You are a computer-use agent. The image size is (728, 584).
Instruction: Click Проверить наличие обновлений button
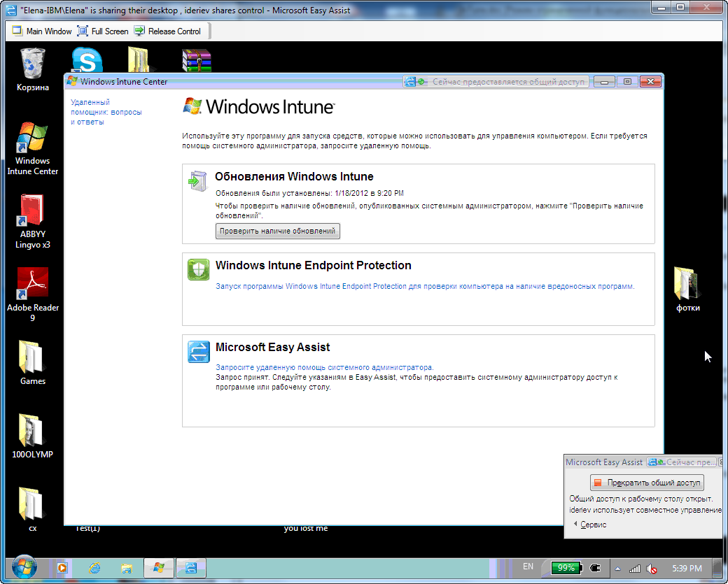point(278,231)
